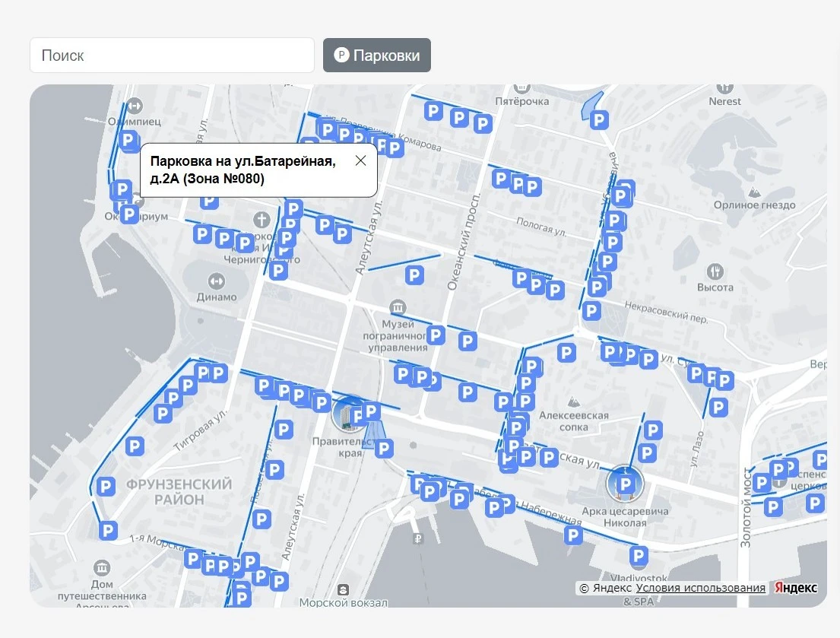Image resolution: width=840 pixels, height=638 pixels.
Task: Focus the Поиск search field
Action: [172, 56]
